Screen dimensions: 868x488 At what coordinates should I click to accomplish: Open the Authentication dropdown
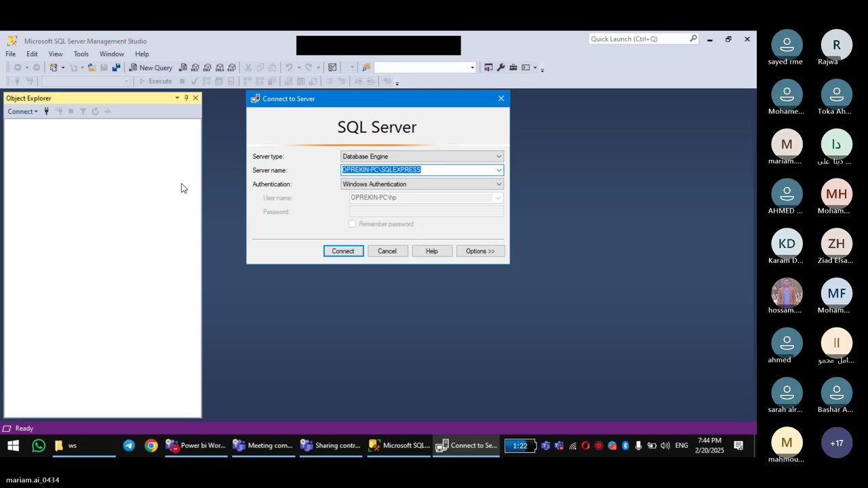point(422,184)
